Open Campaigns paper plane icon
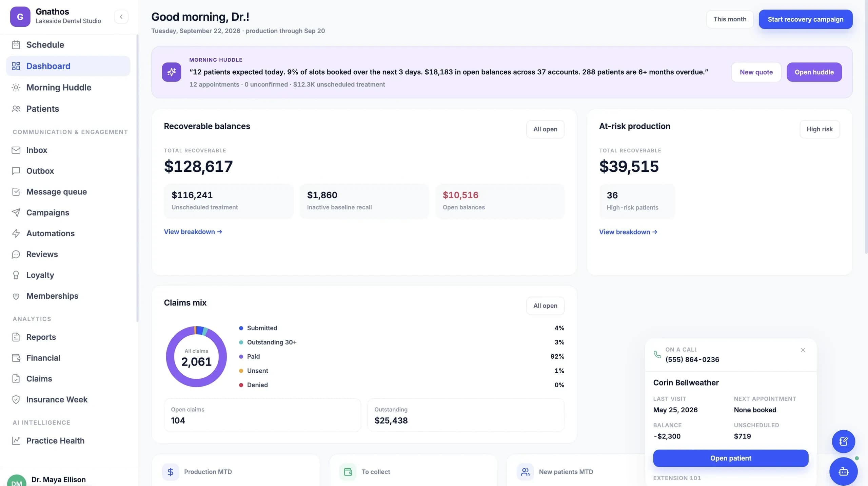The height and width of the screenshot is (486, 868). (16, 212)
